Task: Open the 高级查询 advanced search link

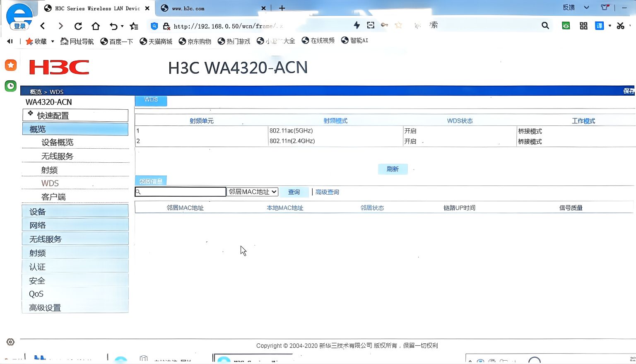Action: pyautogui.click(x=327, y=192)
